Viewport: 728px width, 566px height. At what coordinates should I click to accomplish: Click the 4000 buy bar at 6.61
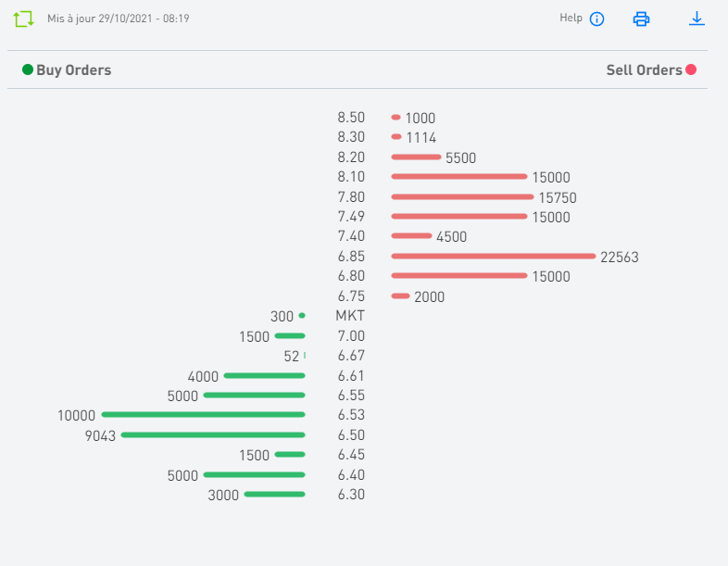pos(264,376)
